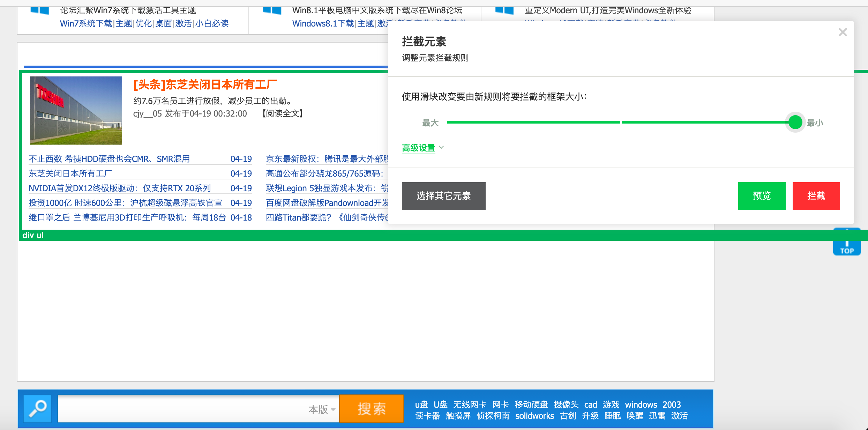
Task: Click hot keyword windows
Action: pos(641,405)
